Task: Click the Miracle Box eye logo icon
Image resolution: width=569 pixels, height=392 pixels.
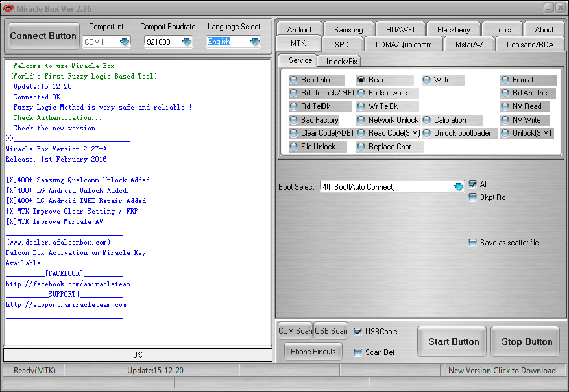Action: click(8, 8)
